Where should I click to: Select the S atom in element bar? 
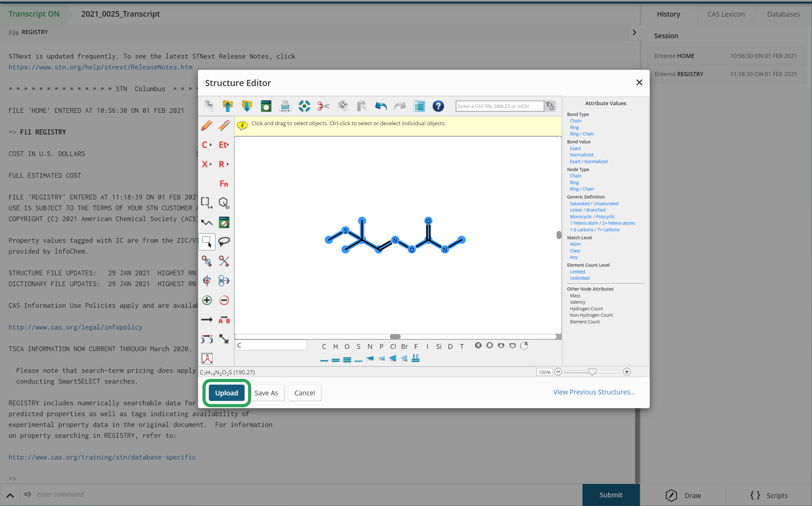[358, 346]
